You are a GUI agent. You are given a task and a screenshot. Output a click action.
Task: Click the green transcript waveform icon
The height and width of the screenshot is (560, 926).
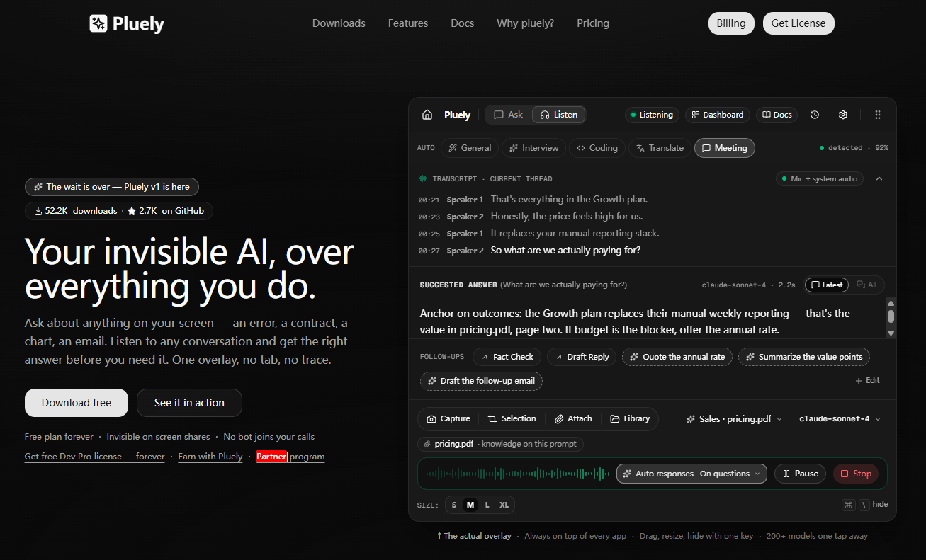(423, 178)
